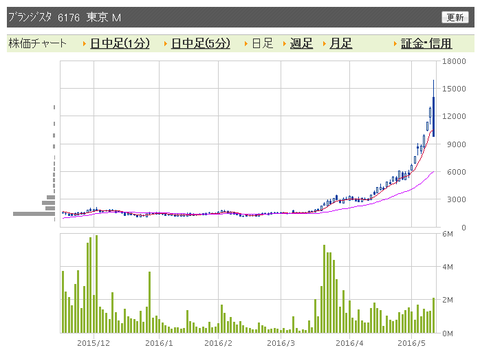Click the tallest December 2015 volume bar
Image resolution: width=480 pixels, height=361 pixels.
tap(97, 284)
